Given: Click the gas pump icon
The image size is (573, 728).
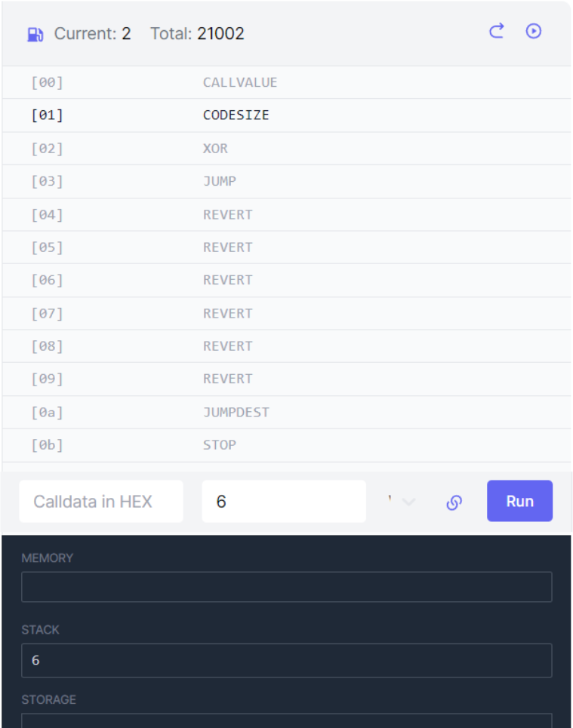Looking at the screenshot, I should coord(35,35).
